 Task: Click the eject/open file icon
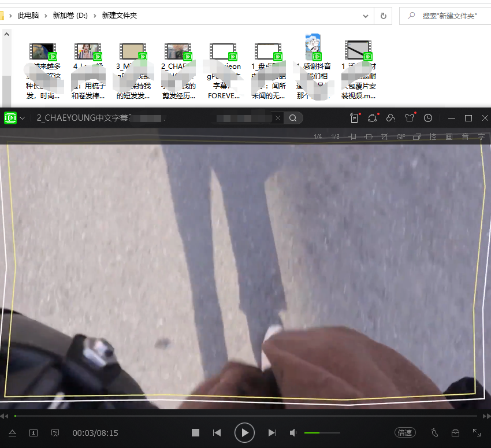13,433
